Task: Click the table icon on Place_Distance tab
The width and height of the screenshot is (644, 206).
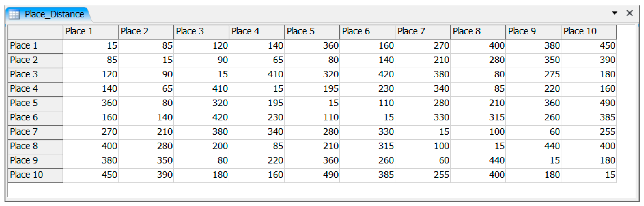Action: 14,14
